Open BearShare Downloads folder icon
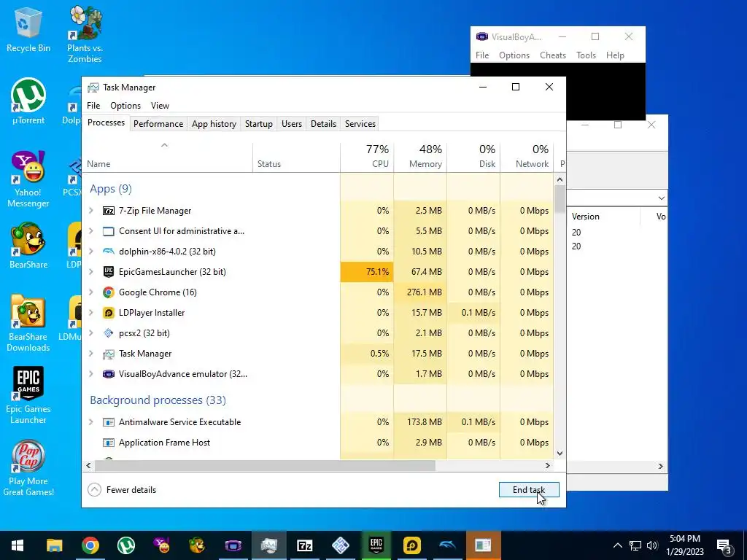This screenshot has height=560, width=747. click(28, 323)
